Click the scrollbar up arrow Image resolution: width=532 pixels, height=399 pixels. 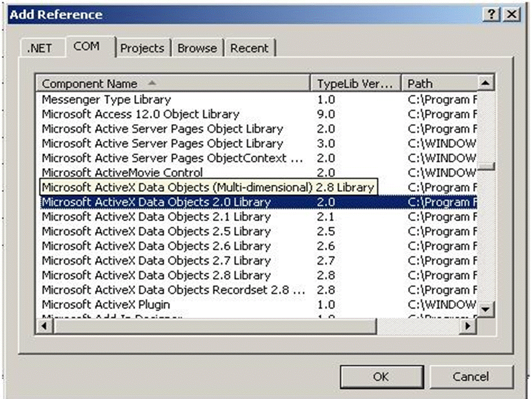(x=486, y=82)
